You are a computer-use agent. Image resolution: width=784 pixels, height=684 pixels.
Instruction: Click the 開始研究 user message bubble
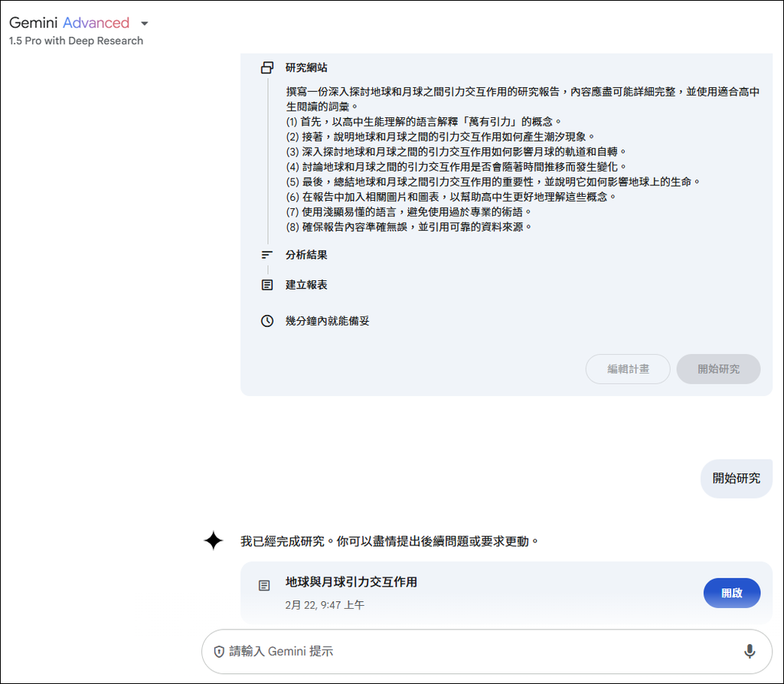(x=737, y=479)
